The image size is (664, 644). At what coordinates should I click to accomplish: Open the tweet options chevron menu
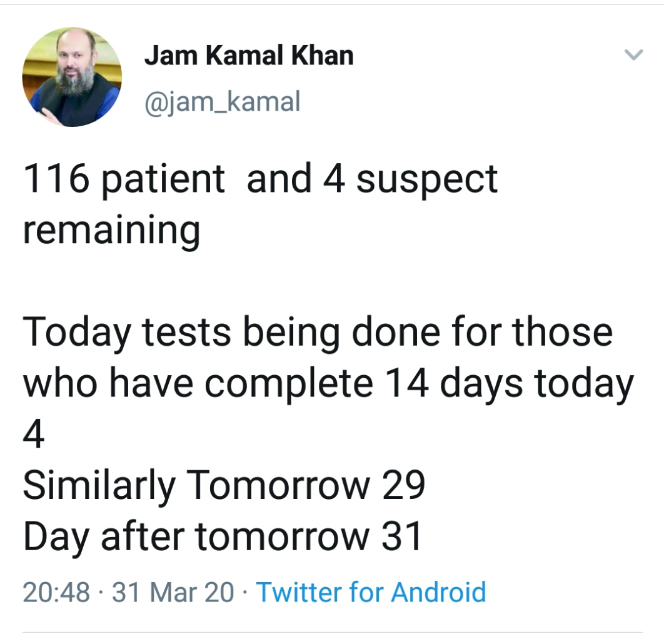(633, 56)
